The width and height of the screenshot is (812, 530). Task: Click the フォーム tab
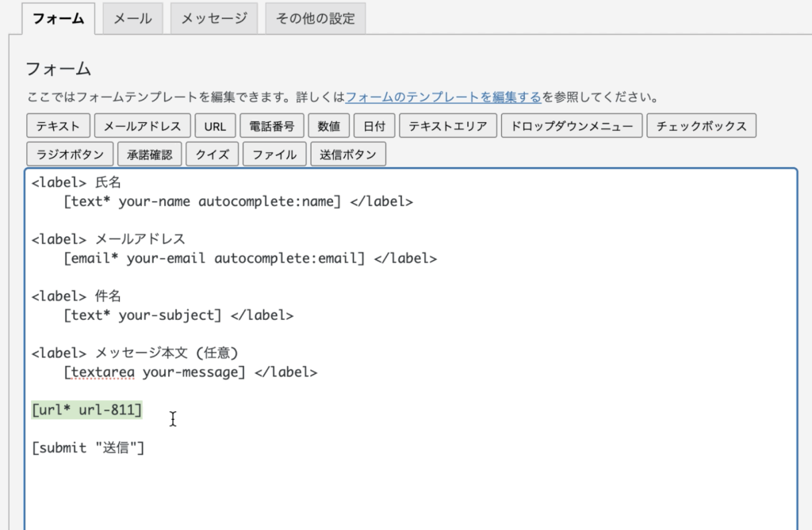click(x=59, y=18)
